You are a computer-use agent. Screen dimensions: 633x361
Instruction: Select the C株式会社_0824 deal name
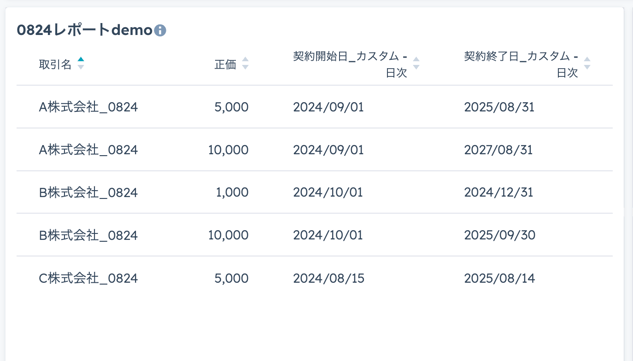click(88, 278)
